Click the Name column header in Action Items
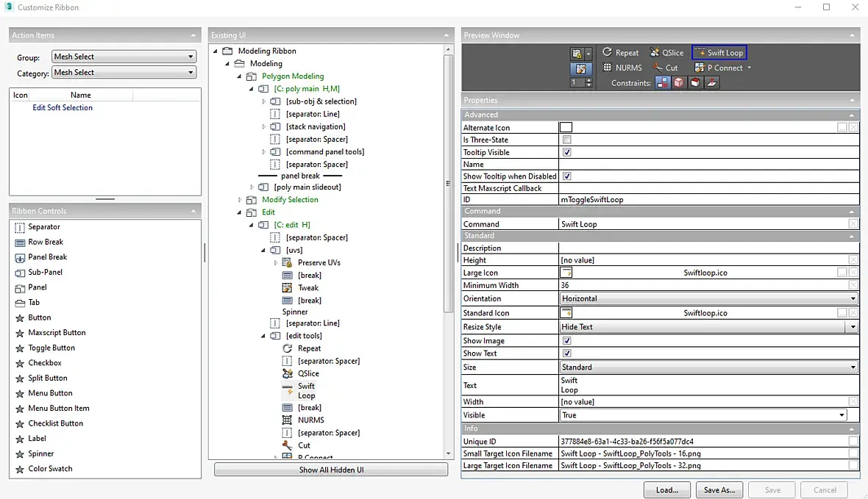868x499 pixels. (81, 95)
